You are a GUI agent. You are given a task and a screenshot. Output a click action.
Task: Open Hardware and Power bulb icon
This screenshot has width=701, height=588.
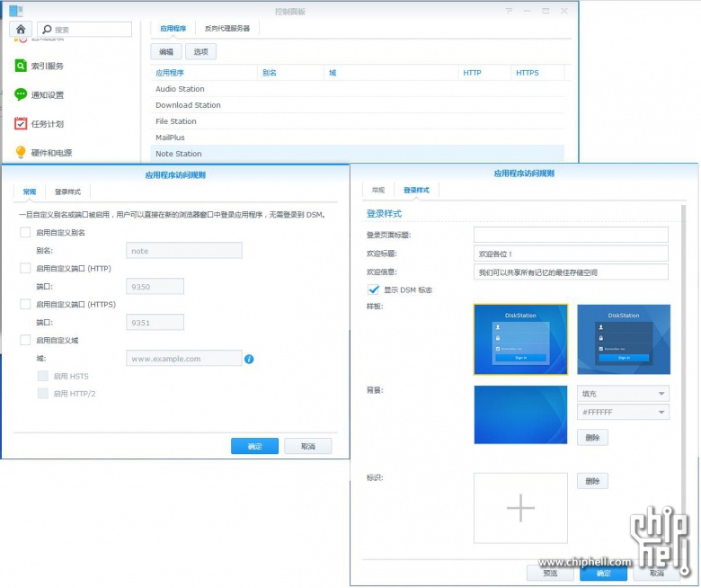[x=21, y=152]
